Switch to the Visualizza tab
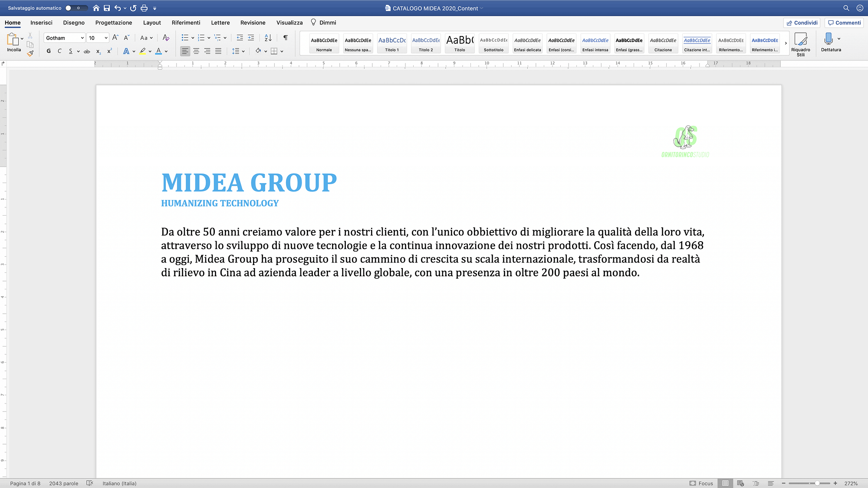Screen dimensions: 868x488 pos(289,23)
